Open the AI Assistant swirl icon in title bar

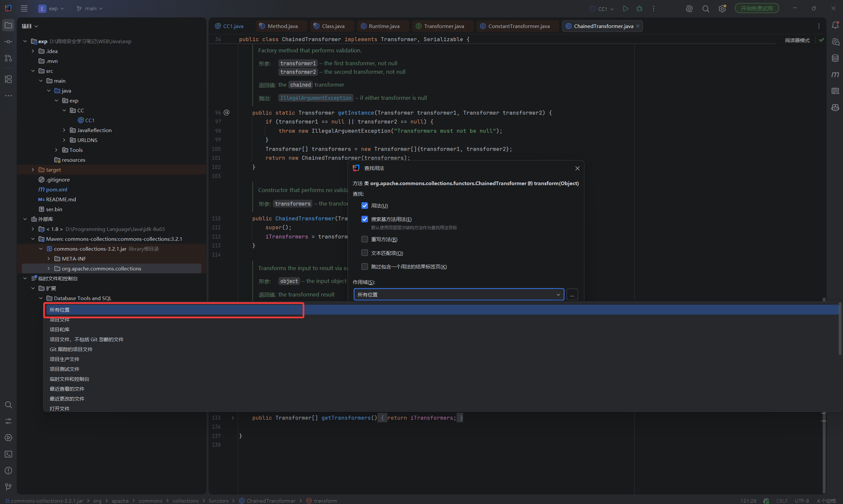[x=689, y=9]
